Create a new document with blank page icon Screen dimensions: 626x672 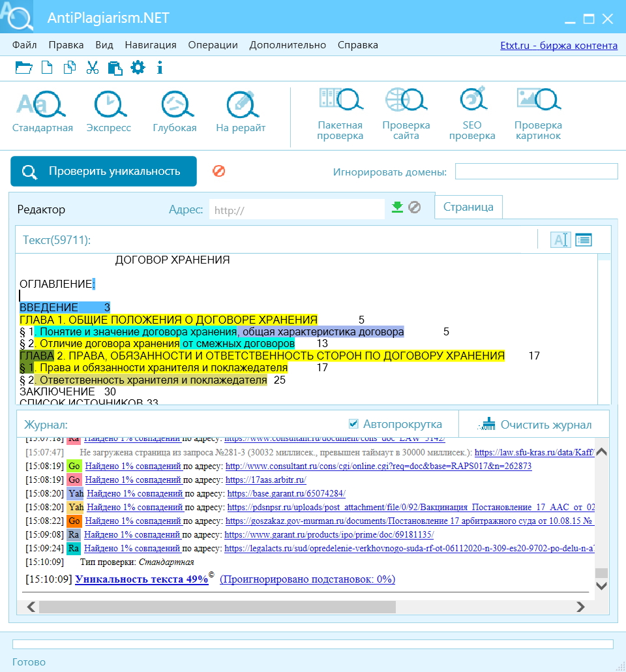(47, 68)
